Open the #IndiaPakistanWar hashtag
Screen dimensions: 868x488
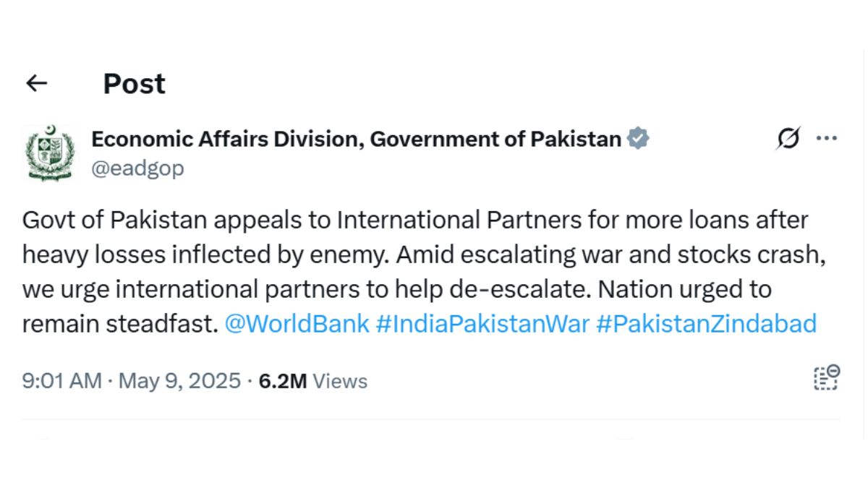point(482,323)
